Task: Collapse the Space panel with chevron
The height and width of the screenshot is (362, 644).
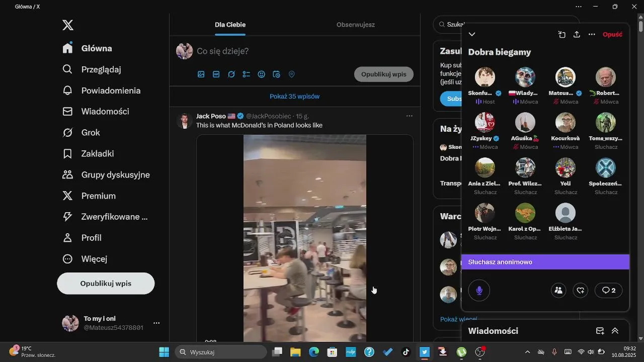Action: point(472,34)
